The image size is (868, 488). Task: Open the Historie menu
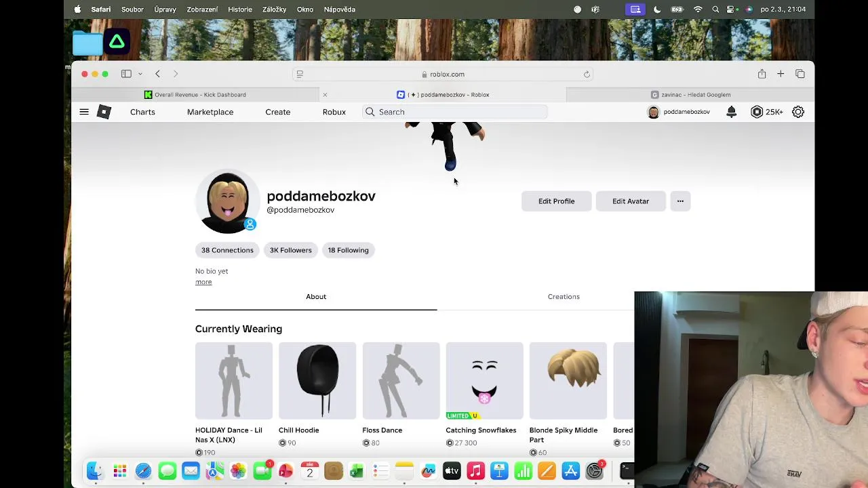(x=240, y=9)
